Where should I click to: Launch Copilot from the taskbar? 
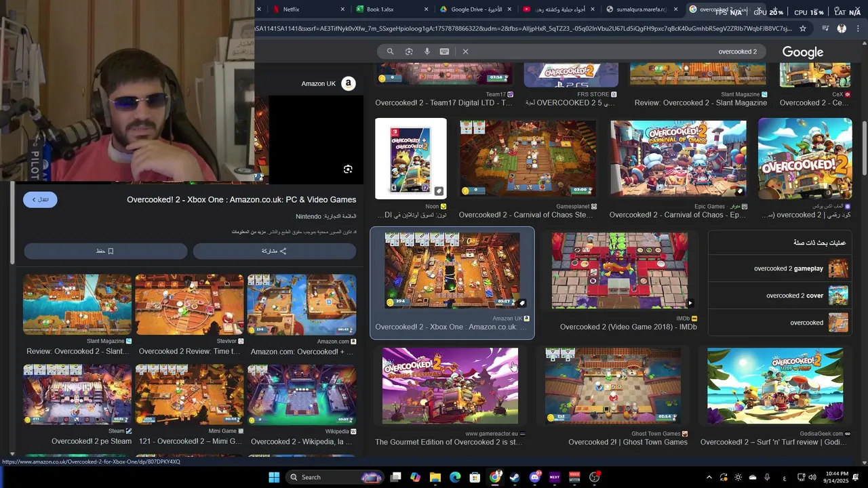(416, 477)
